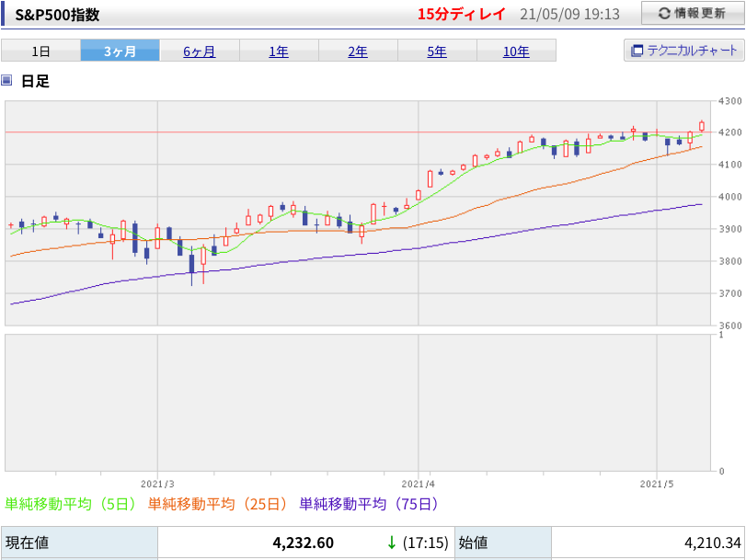Click the square icon next to 日足
The height and width of the screenshot is (560, 746).
[6, 80]
